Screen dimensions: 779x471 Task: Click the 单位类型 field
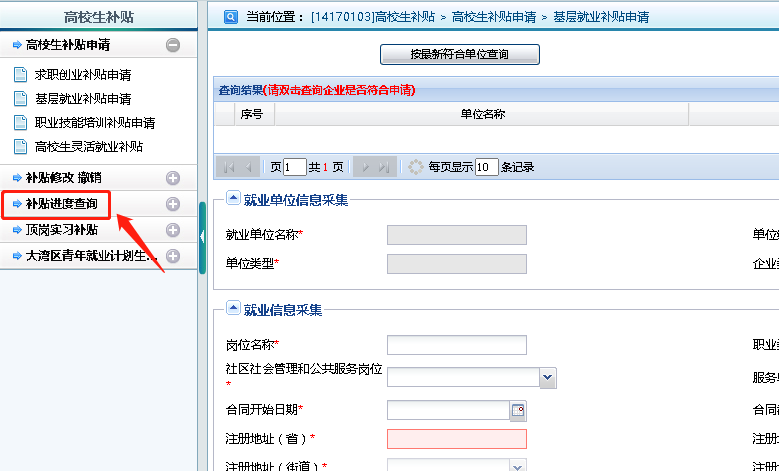click(457, 264)
